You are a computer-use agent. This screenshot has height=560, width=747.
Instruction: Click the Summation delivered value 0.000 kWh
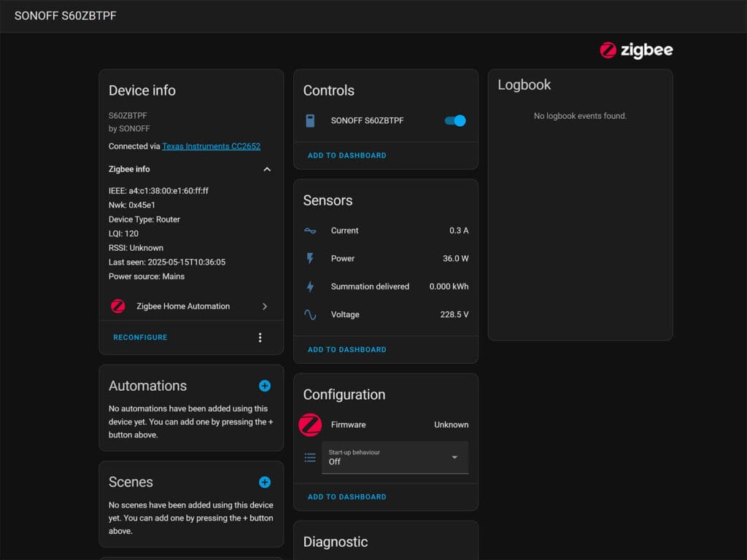(449, 287)
